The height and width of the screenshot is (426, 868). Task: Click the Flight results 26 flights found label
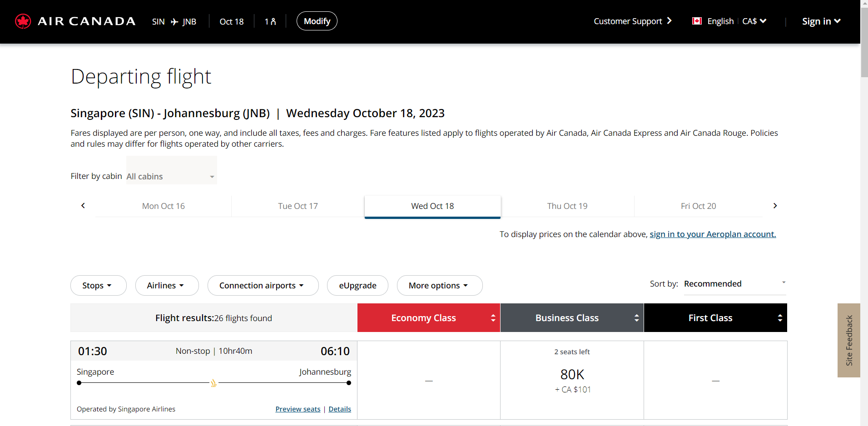213,318
